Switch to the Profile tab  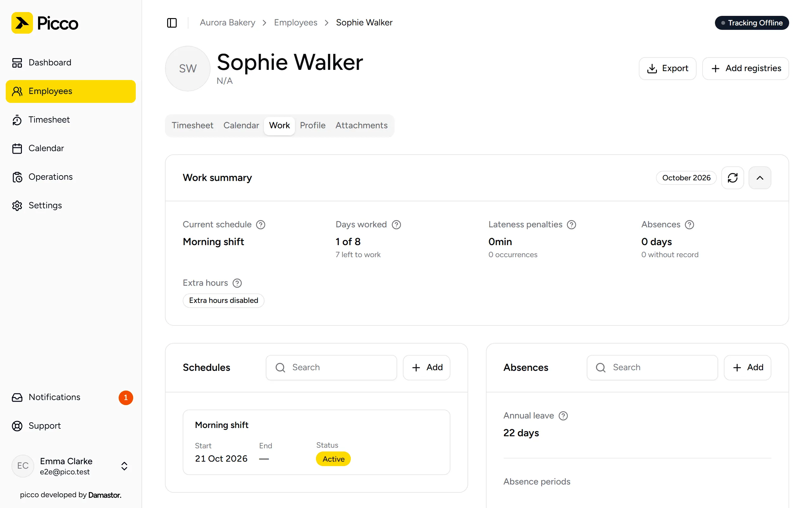point(312,125)
